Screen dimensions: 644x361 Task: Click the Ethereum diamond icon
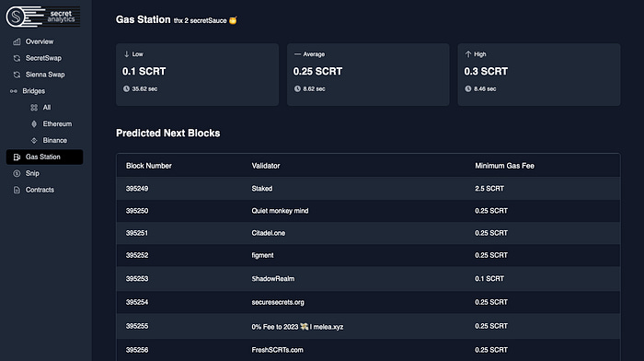[x=34, y=123]
